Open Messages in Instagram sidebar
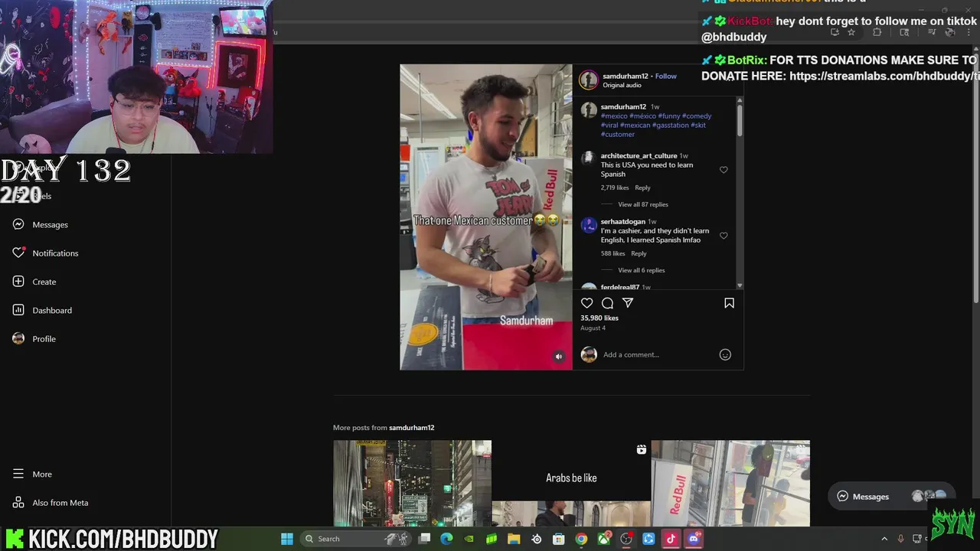The image size is (980, 551). (40, 224)
